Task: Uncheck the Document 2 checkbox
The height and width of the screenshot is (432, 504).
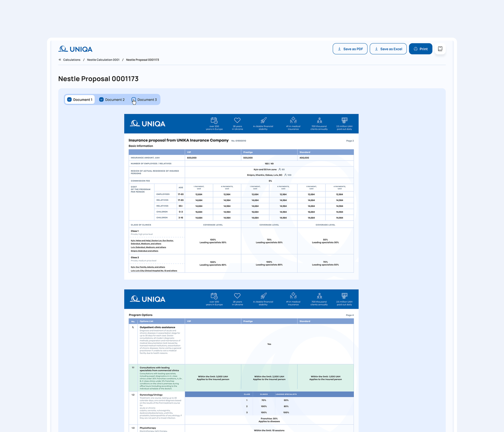Action: pyautogui.click(x=102, y=99)
